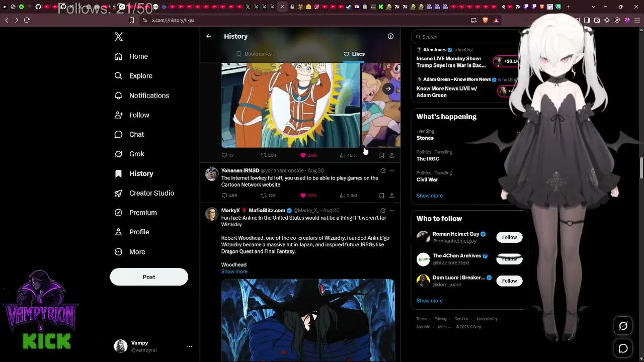Open the Vampy account switcher menu dots
The height and width of the screenshot is (362, 644).
(x=190, y=346)
